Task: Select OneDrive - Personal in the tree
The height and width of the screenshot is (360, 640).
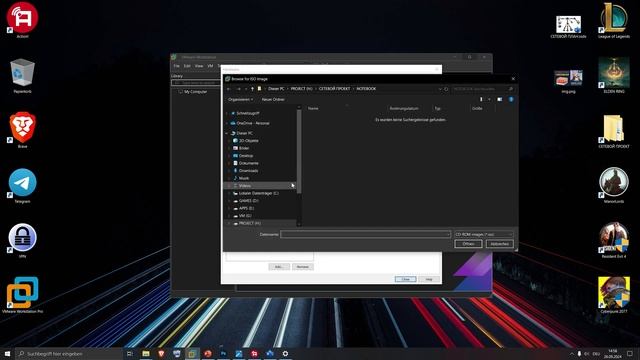Action: tap(253, 123)
